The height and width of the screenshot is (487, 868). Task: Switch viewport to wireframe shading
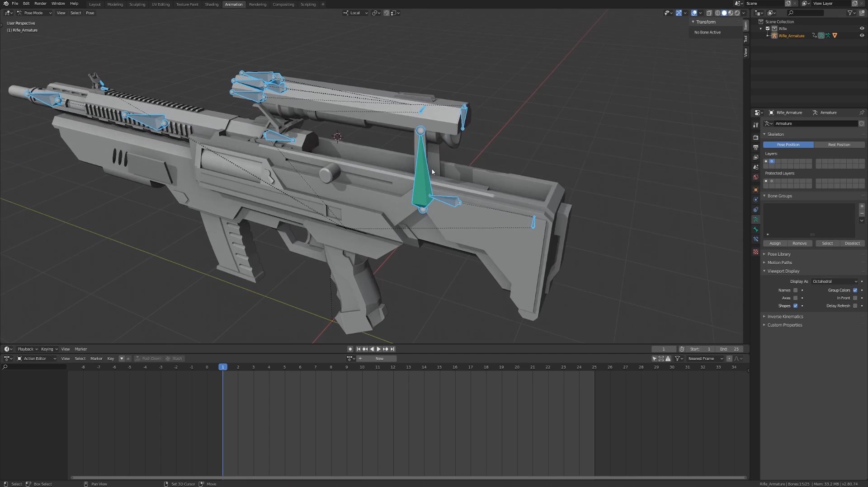[x=717, y=13]
